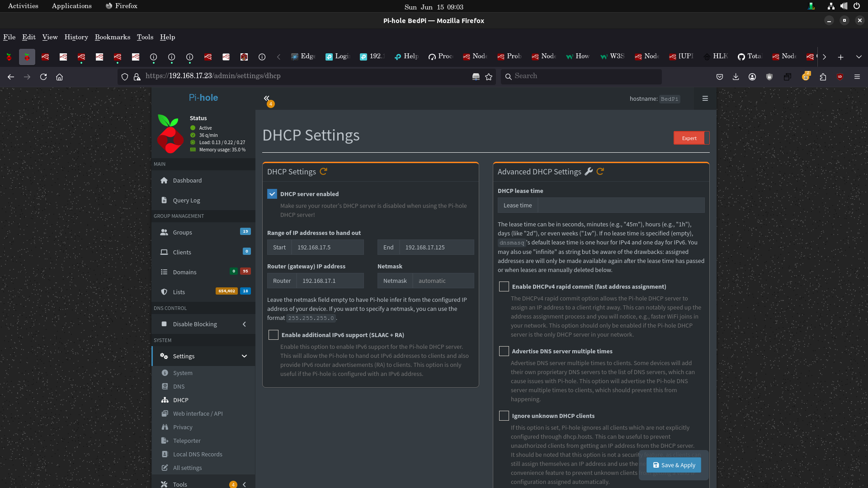
Task: Enable additional IPv6 support checkbox
Action: tap(274, 335)
